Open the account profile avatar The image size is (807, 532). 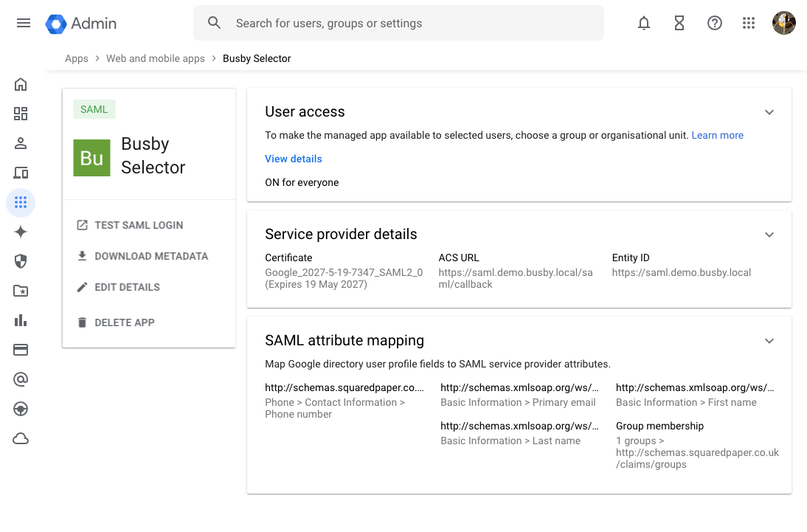(x=784, y=23)
